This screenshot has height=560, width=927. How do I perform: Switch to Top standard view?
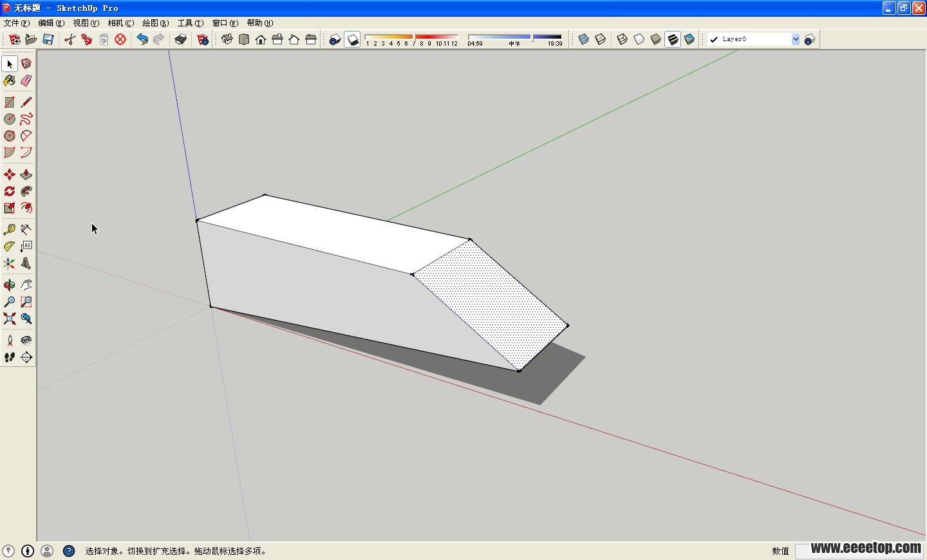pyautogui.click(x=244, y=39)
